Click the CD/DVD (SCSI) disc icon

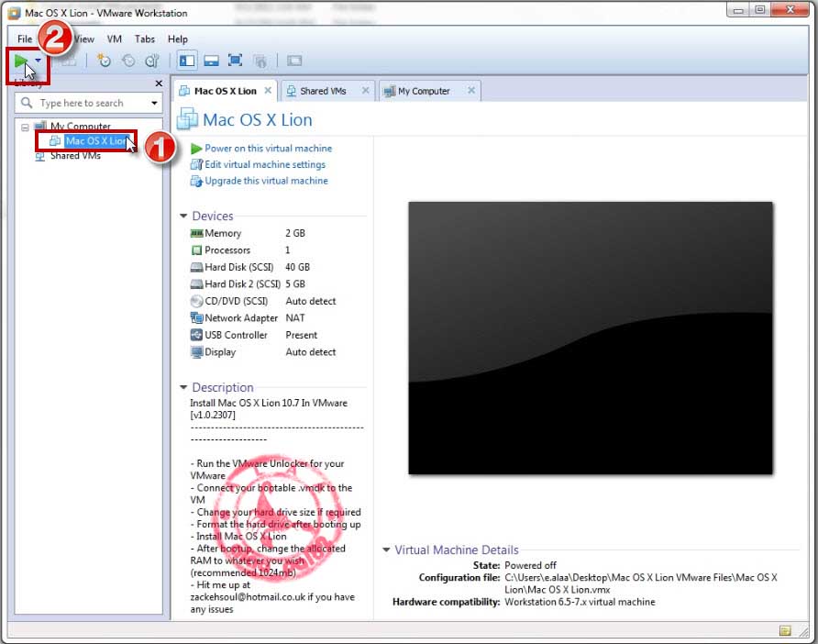[x=196, y=301]
